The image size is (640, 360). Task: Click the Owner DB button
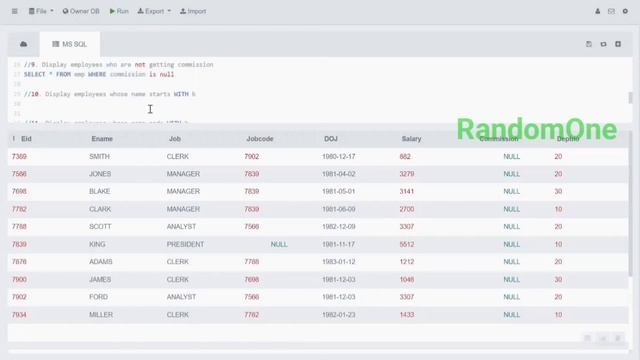[x=81, y=11]
